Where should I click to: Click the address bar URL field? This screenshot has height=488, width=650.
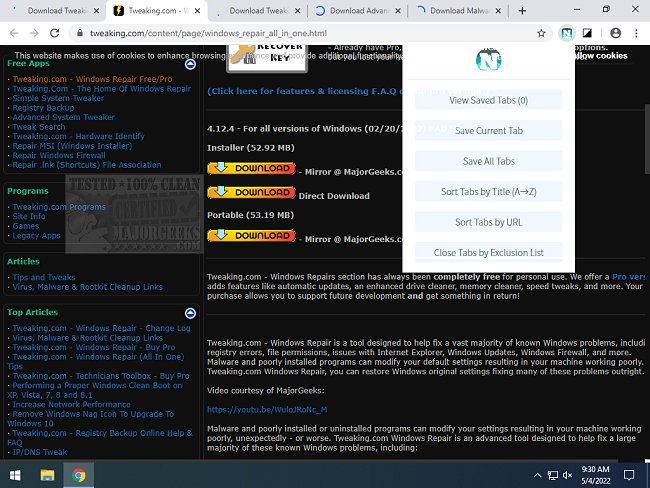[x=307, y=33]
